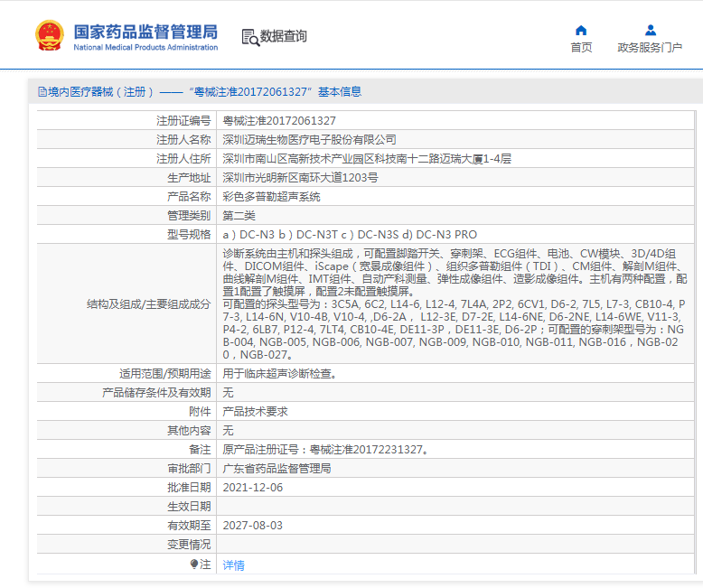703x588 pixels.
Task: Click the 政务服务门户 person icon
Action: click(x=651, y=30)
